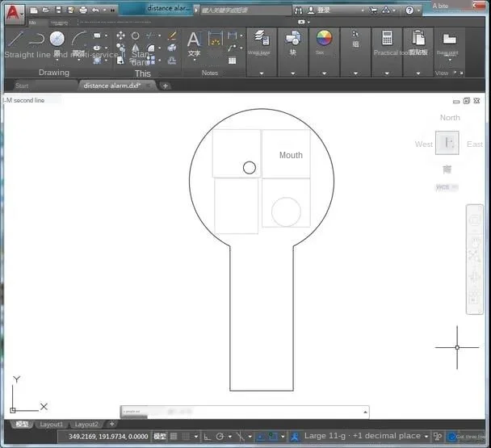The image size is (491, 448).
Task: Click East on the ViewCube compass
Action: [475, 144]
